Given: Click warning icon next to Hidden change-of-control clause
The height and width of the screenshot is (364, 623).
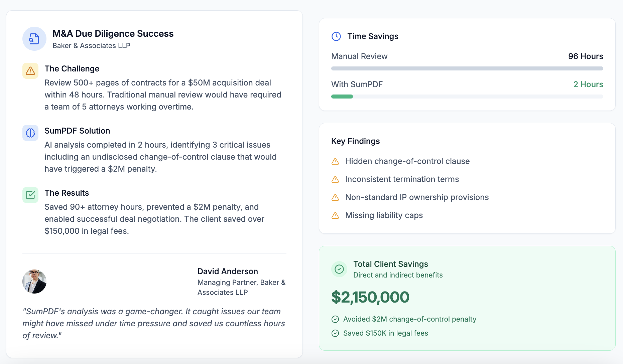Looking at the screenshot, I should [335, 161].
